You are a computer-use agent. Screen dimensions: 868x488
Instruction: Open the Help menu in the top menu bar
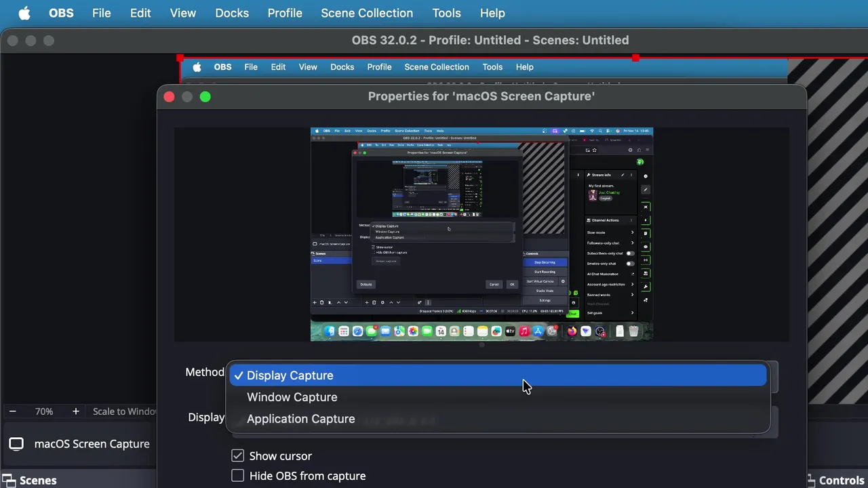pyautogui.click(x=492, y=13)
